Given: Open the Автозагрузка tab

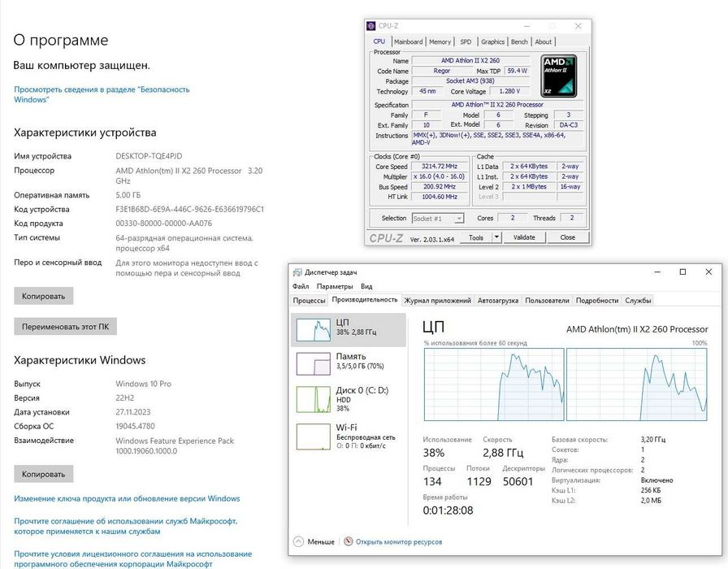Looking at the screenshot, I should click(498, 301).
